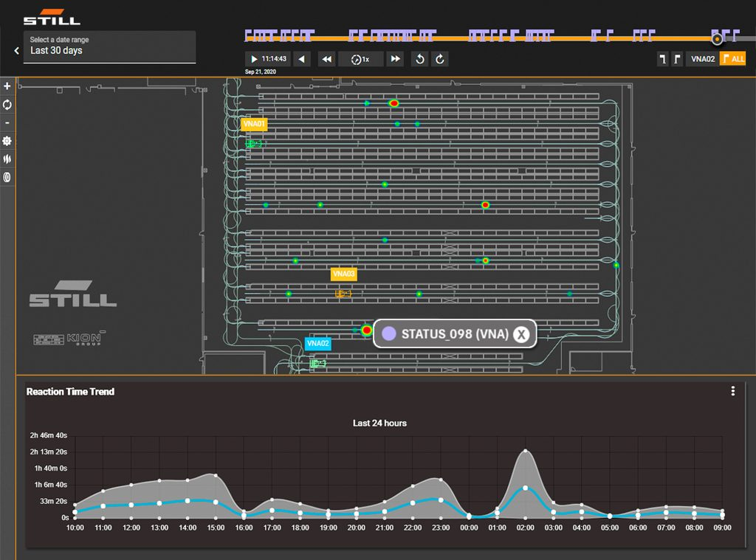Screen dimensions: 756x560
Task: Click the rotate counterclockwise icon
Action: [420, 59]
